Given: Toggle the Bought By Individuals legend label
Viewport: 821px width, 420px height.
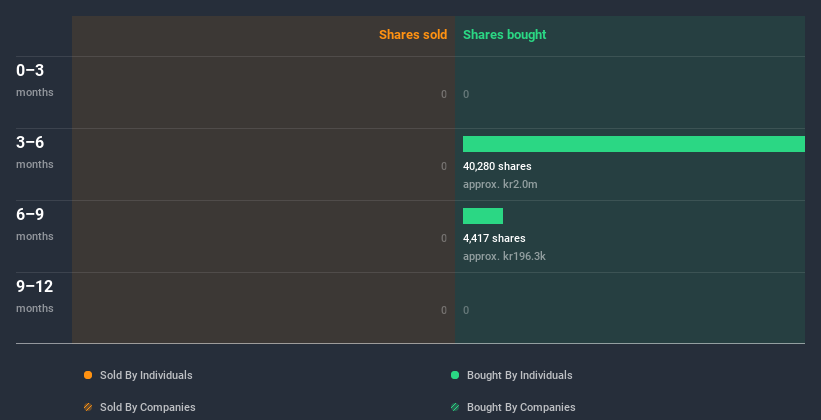Looking at the screenshot, I should click(x=519, y=375).
